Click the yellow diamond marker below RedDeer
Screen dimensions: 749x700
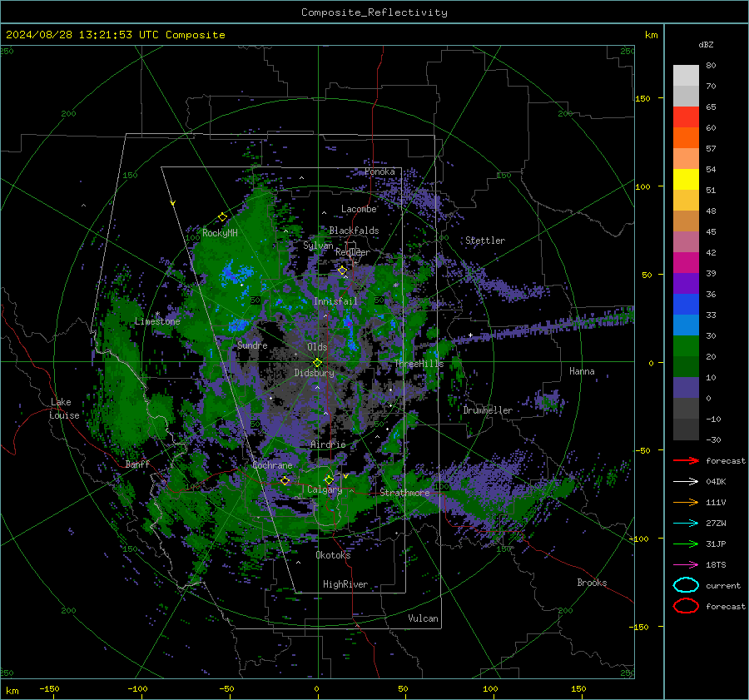(x=342, y=271)
